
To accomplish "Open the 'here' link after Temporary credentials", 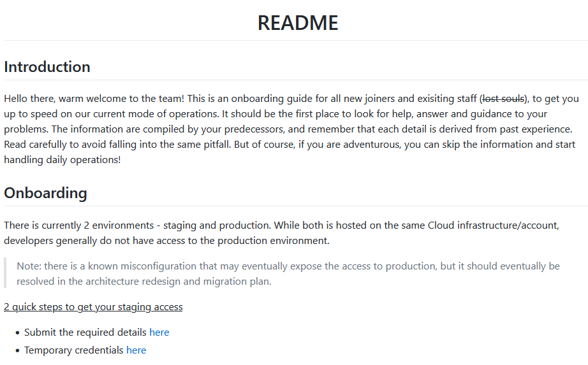I will [136, 350].
